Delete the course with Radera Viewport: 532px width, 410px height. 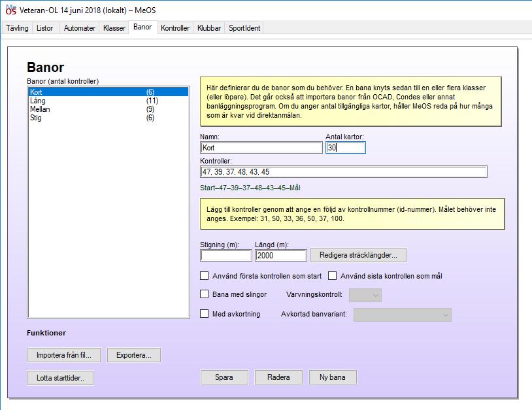tap(278, 377)
